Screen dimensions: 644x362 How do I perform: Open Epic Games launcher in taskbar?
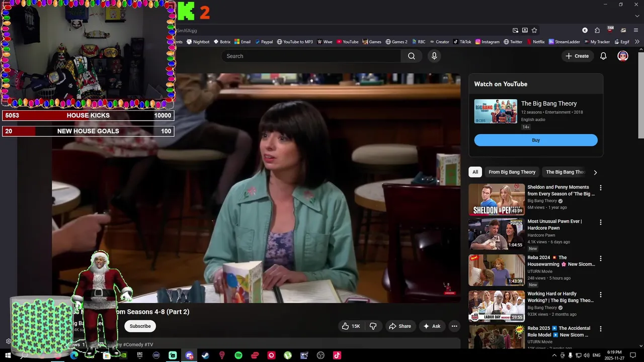point(140,355)
